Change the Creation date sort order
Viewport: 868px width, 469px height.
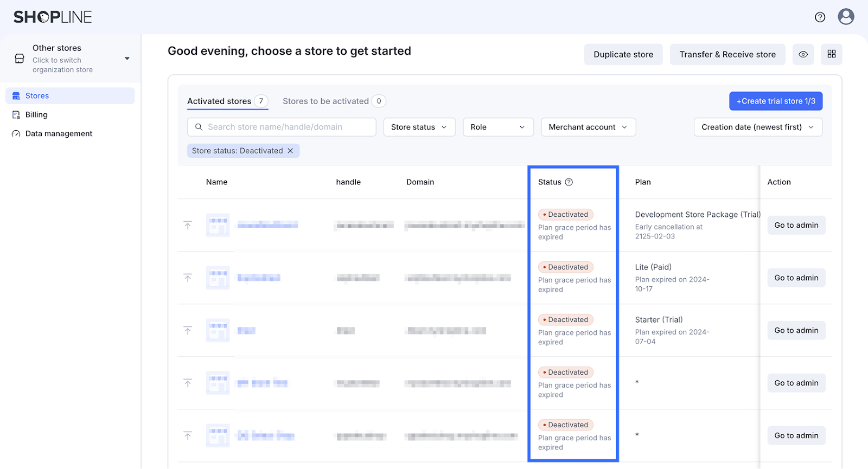pyautogui.click(x=757, y=127)
